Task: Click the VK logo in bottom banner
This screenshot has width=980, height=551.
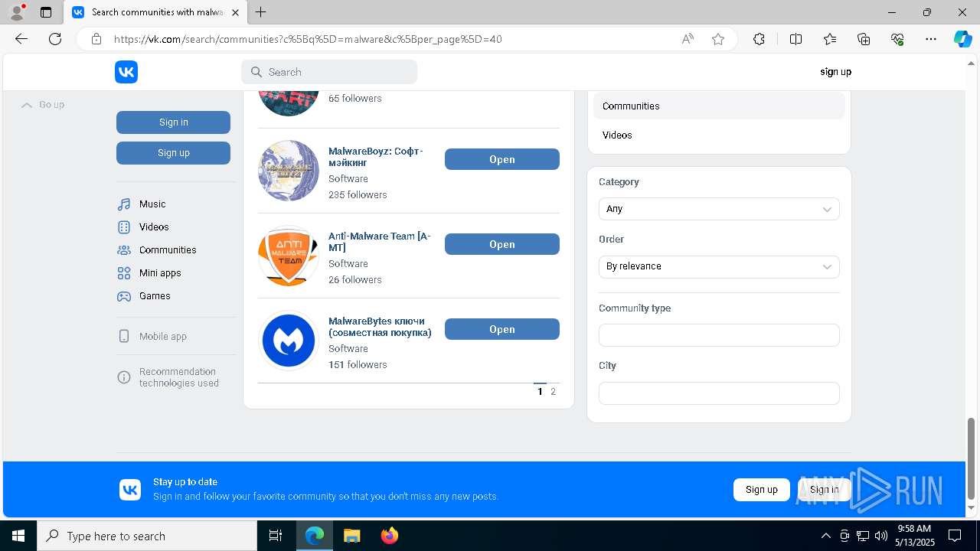Action: 130,490
